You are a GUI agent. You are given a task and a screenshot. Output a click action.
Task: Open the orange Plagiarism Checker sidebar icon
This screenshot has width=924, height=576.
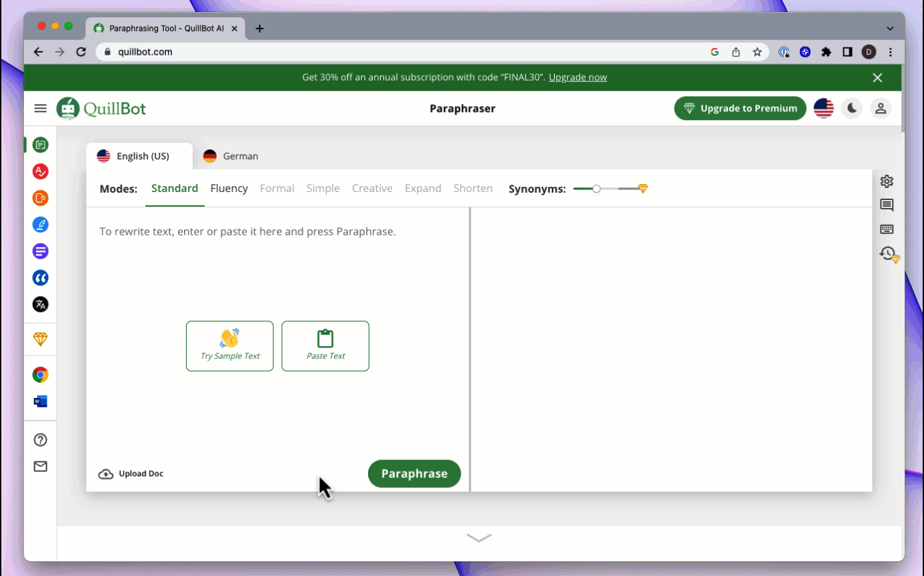click(x=41, y=198)
